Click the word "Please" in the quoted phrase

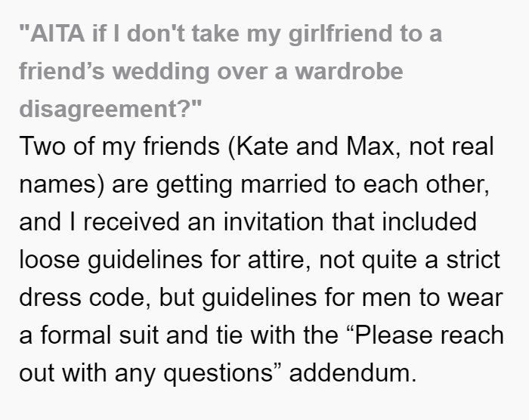pos(394,335)
